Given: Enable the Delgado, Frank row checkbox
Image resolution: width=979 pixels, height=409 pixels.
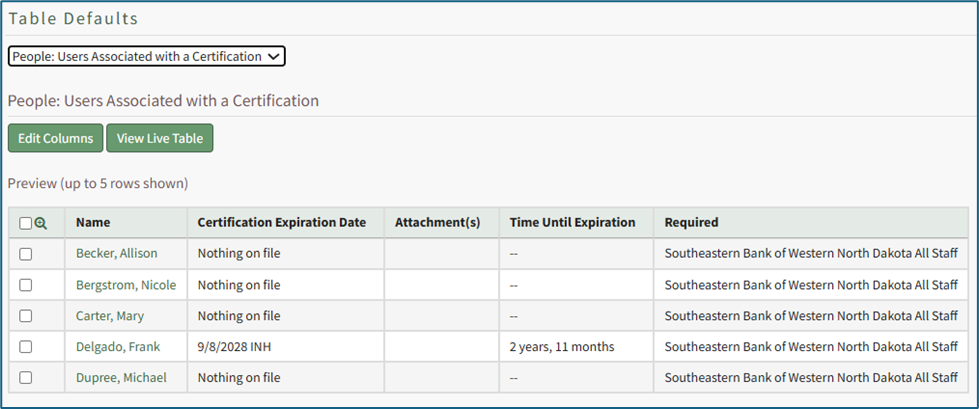Looking at the screenshot, I should 26,347.
